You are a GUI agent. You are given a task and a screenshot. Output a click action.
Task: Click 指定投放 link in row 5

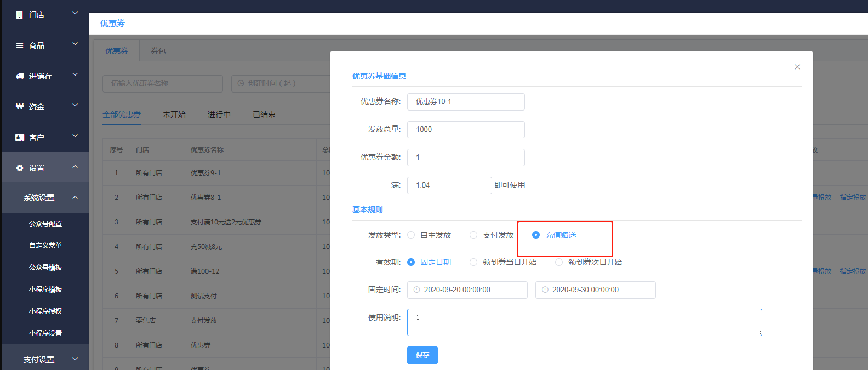point(853,271)
